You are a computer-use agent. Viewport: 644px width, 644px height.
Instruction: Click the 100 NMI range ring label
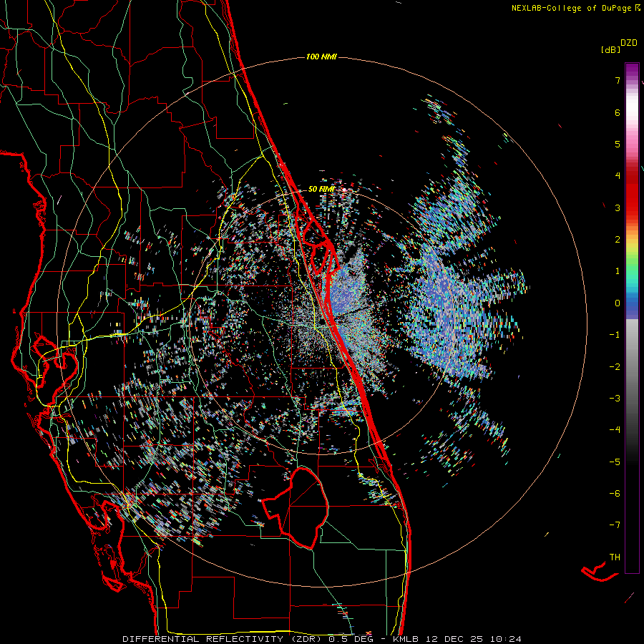coord(321,57)
